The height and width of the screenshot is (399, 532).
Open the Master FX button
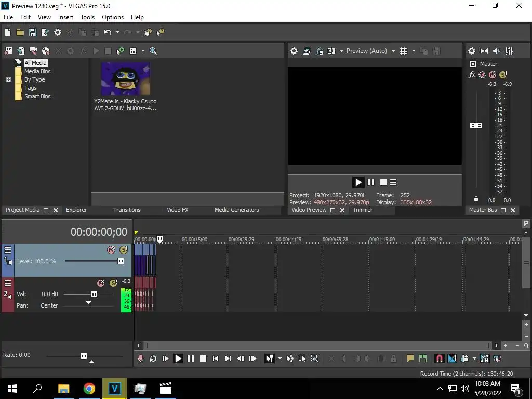472,75
